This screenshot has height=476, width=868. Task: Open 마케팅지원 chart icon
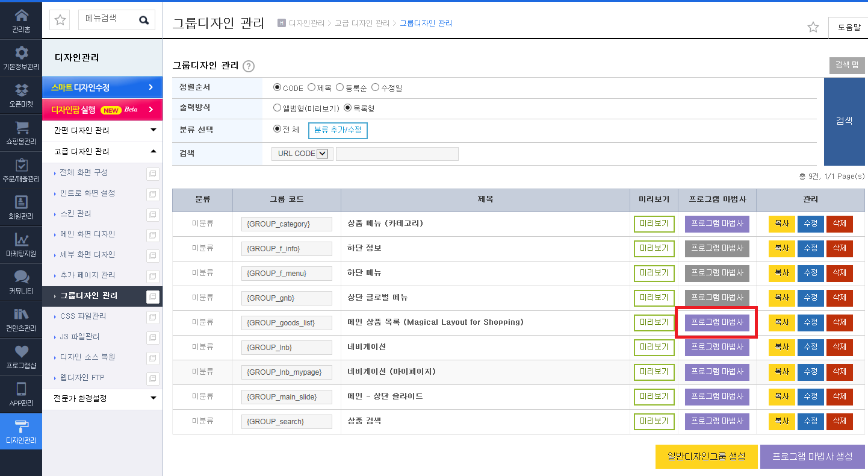point(21,239)
